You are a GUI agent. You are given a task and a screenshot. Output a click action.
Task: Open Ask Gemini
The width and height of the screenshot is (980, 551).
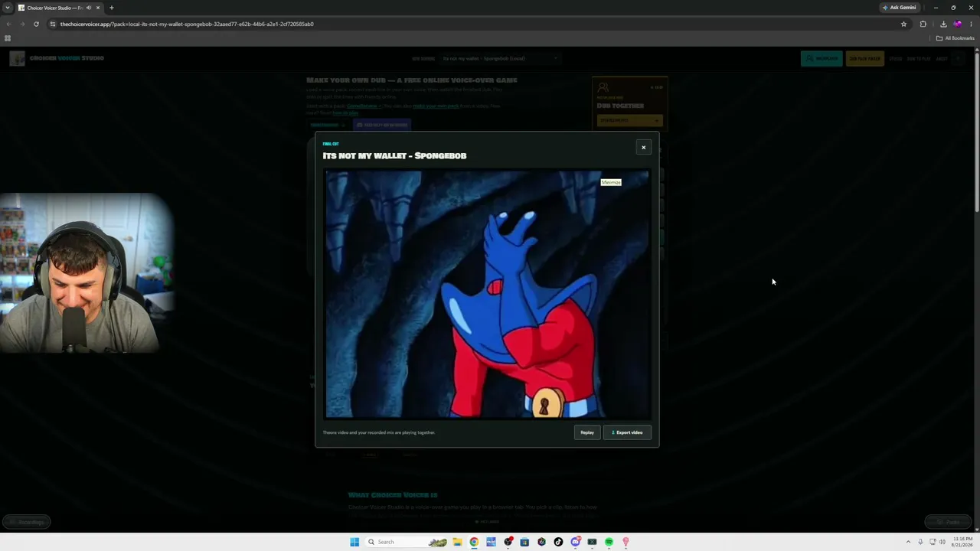tap(900, 8)
